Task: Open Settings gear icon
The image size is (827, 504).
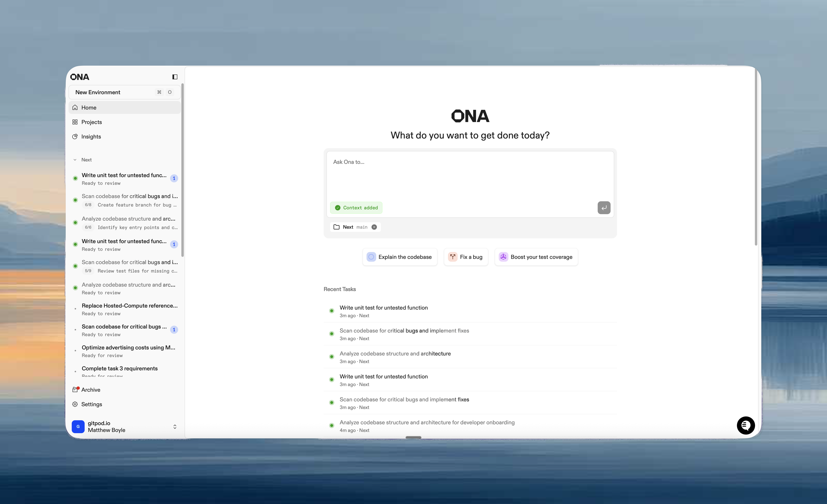Action: 75,404
